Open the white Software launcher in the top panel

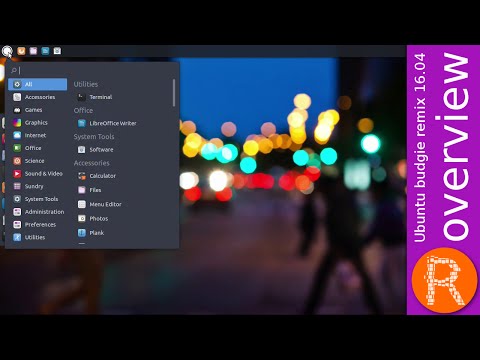(57, 51)
